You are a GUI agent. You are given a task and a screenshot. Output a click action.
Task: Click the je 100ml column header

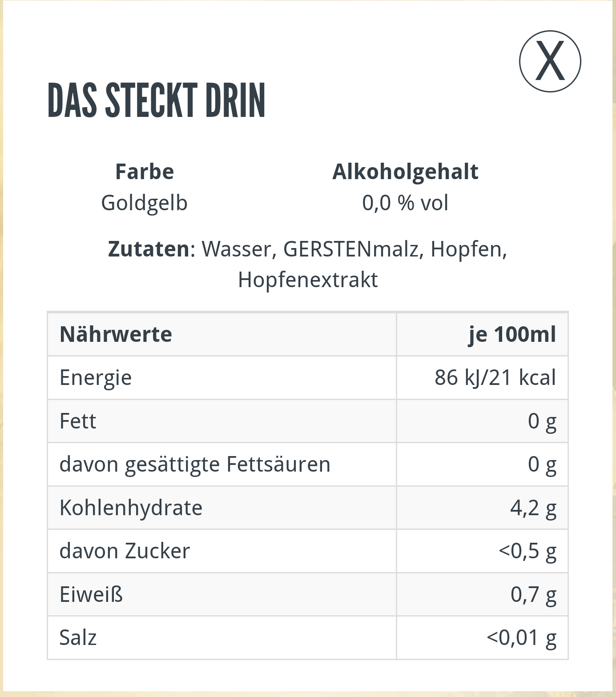(512, 334)
